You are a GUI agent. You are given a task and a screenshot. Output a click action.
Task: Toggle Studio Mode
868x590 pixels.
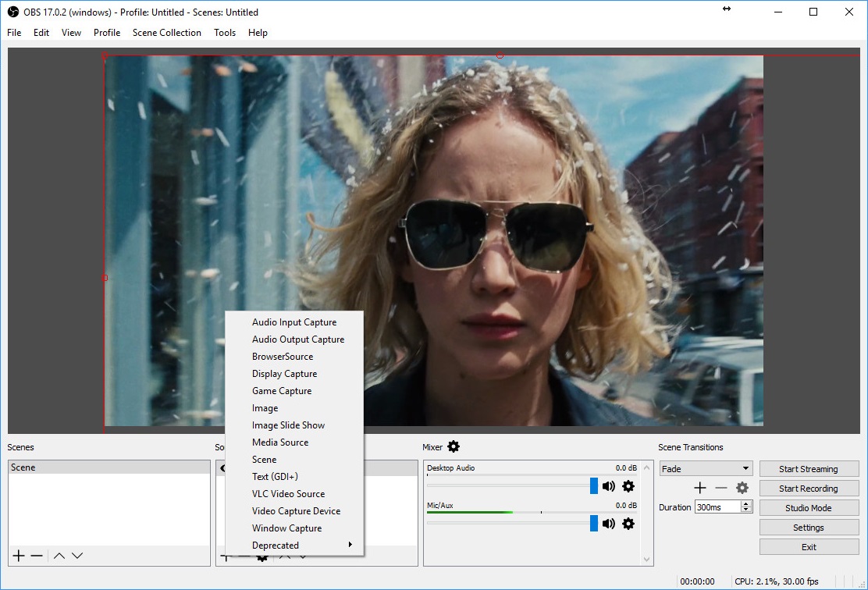pyautogui.click(x=809, y=508)
